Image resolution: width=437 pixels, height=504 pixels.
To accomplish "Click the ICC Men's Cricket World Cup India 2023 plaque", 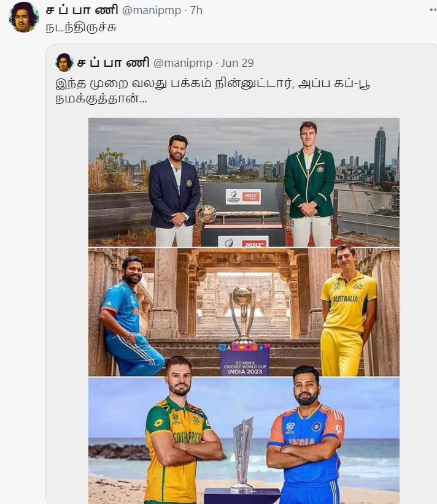I will [245, 360].
